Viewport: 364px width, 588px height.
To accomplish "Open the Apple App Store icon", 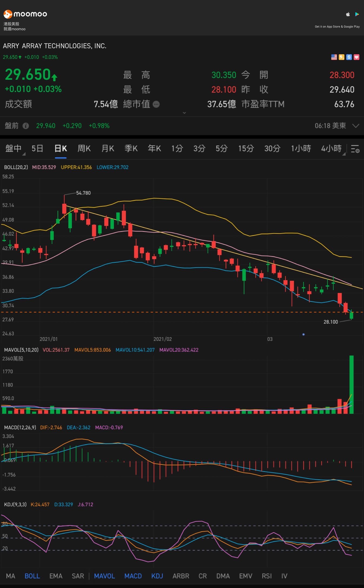I will tap(348, 14).
